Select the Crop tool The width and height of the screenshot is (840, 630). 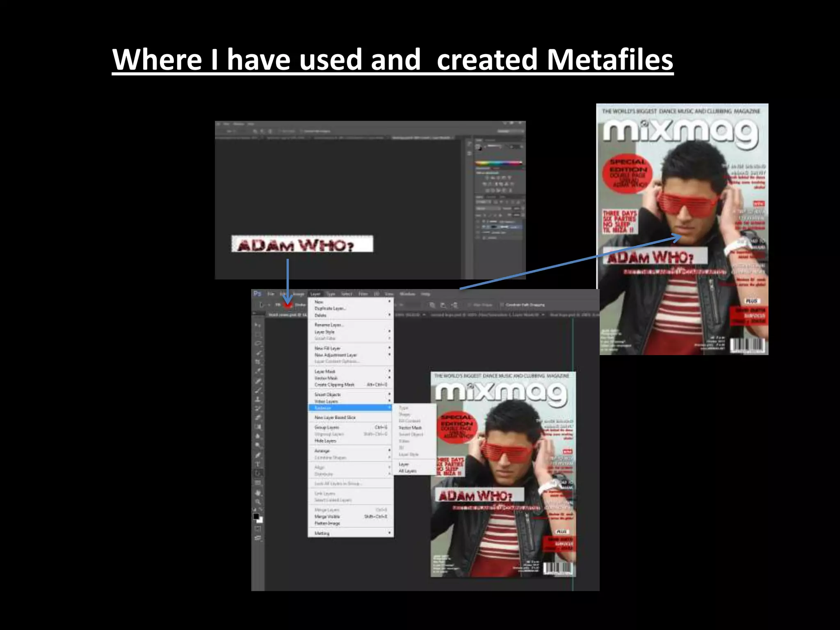(x=258, y=362)
